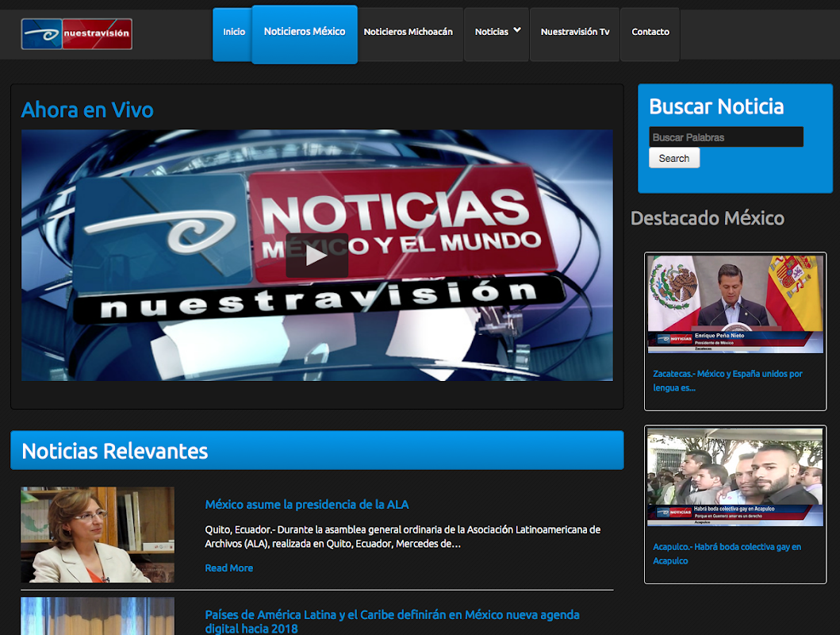Click the Search button

click(x=674, y=159)
